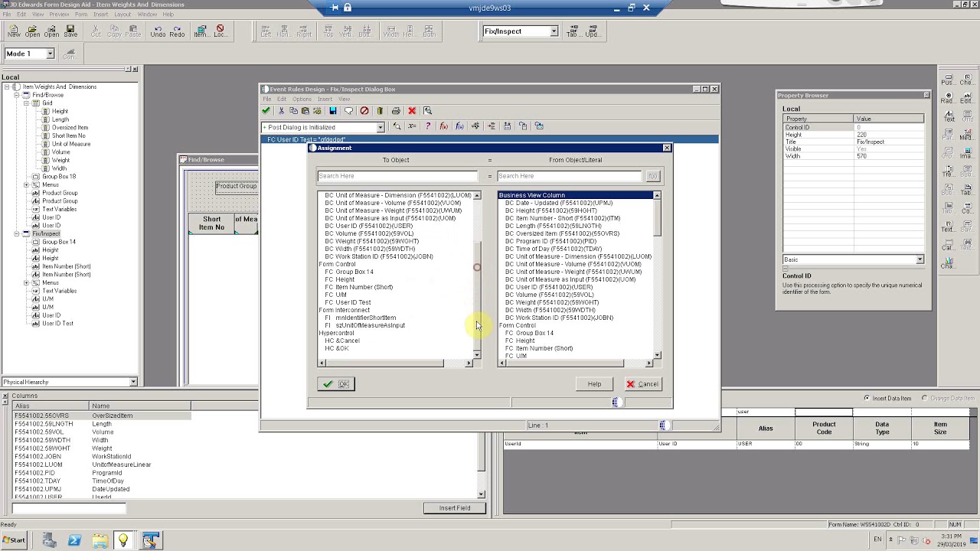Click the blue f(x) business function icon
Viewport: 980px width, 551px height.
point(459,126)
